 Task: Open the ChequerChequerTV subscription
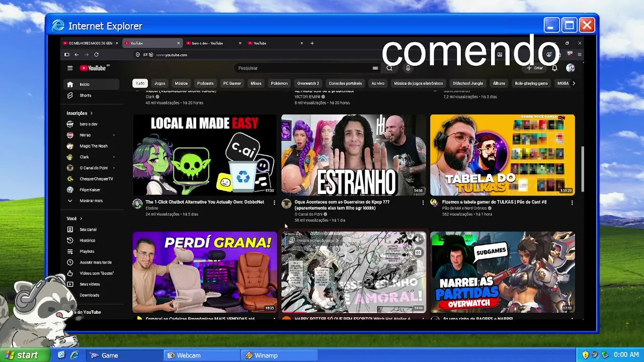(x=91, y=179)
